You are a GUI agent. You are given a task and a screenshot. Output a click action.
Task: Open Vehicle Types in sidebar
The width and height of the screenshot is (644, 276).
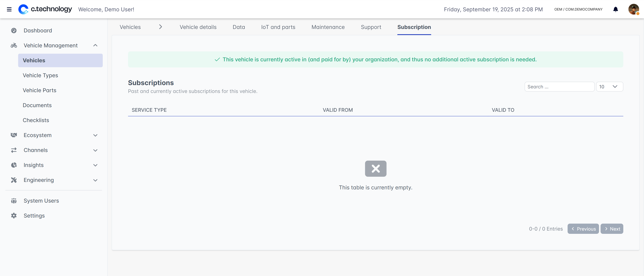click(x=40, y=75)
